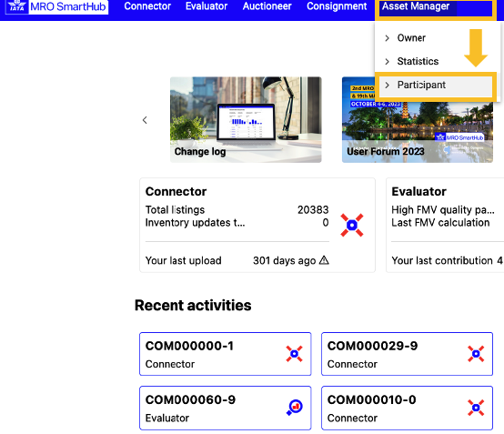The height and width of the screenshot is (434, 504).
Task: Expand the Owner chevron
Action: click(x=387, y=38)
